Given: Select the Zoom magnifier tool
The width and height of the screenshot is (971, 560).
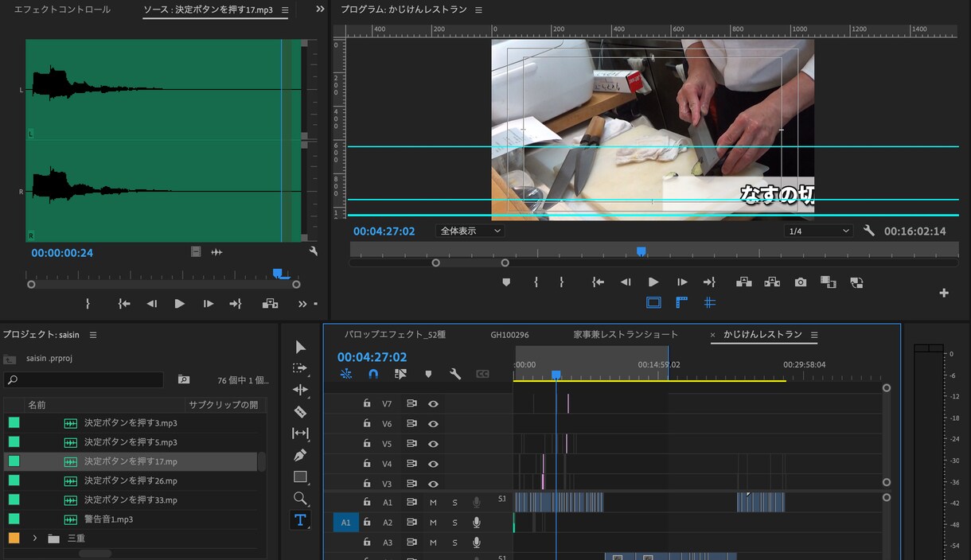Looking at the screenshot, I should 300,499.
